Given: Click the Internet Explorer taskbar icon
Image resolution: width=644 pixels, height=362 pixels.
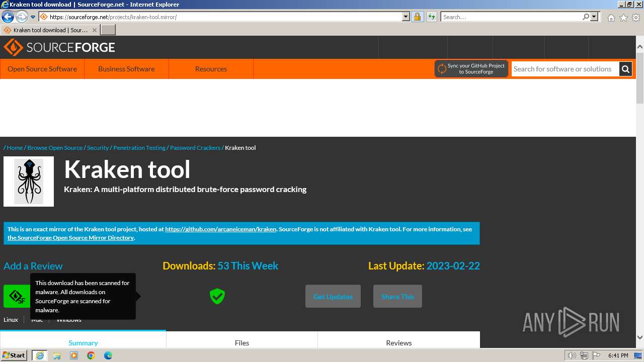Looking at the screenshot, I should click(x=40, y=355).
